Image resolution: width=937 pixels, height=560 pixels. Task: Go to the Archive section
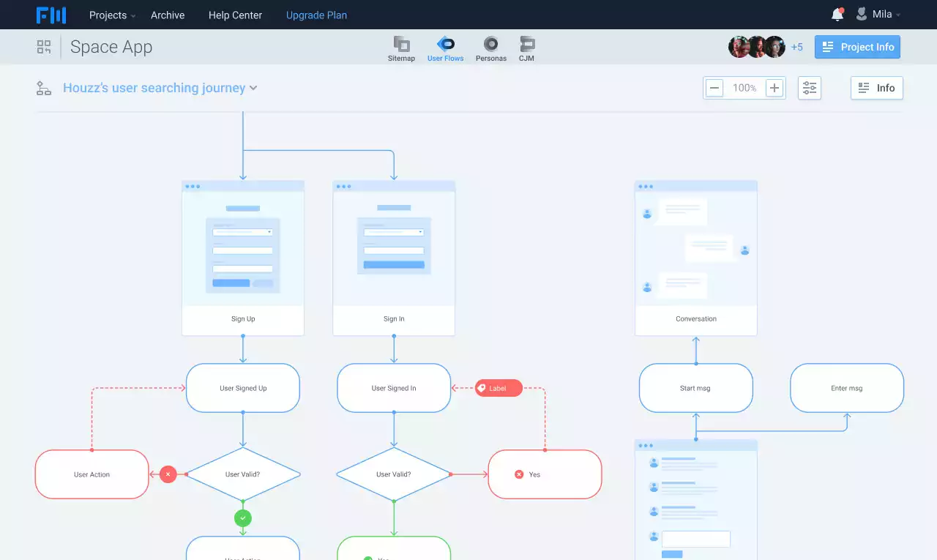pos(168,15)
